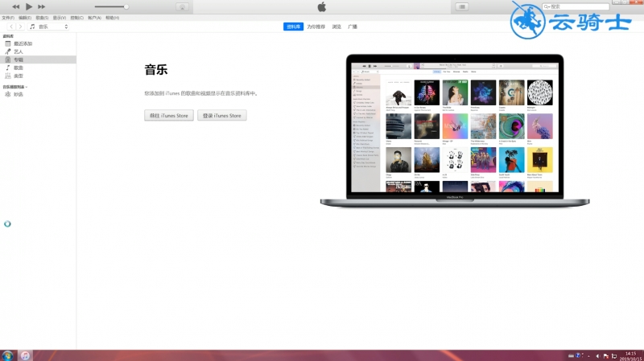Click the 登录 iTunes Store button
The width and height of the screenshot is (644, 361).
tap(222, 116)
